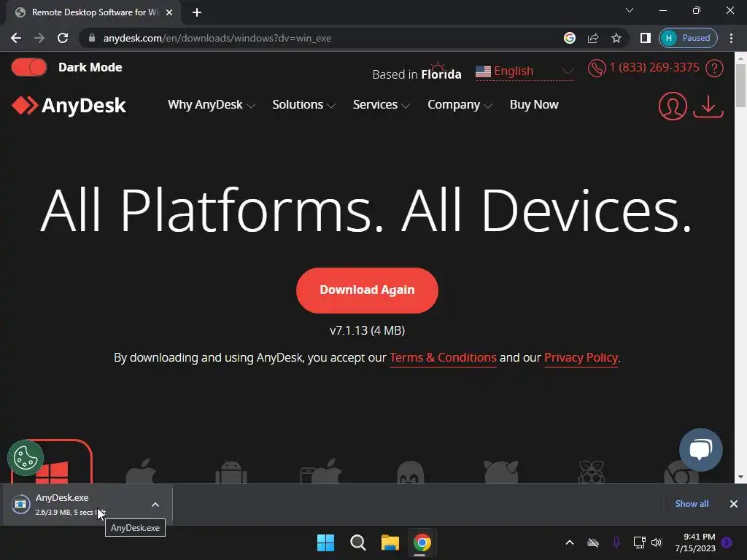Open the user account icon
747x560 pixels.
coord(673,106)
